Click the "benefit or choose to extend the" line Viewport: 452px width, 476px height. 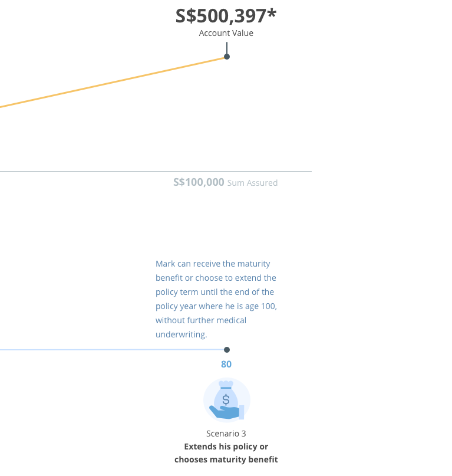point(216,278)
